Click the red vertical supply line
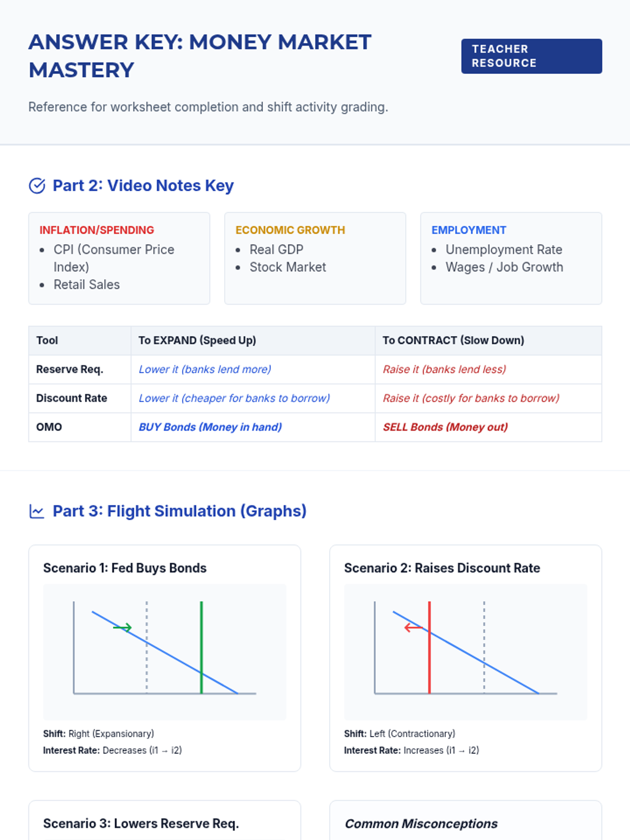The height and width of the screenshot is (840, 630). [x=429, y=661]
